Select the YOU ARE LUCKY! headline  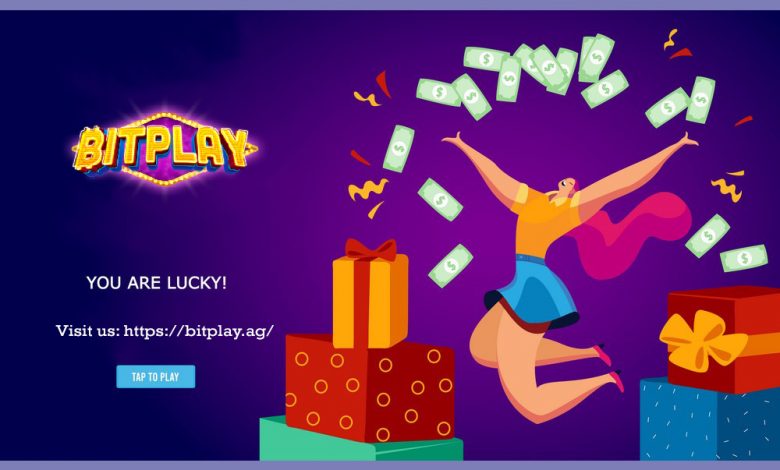point(157,283)
